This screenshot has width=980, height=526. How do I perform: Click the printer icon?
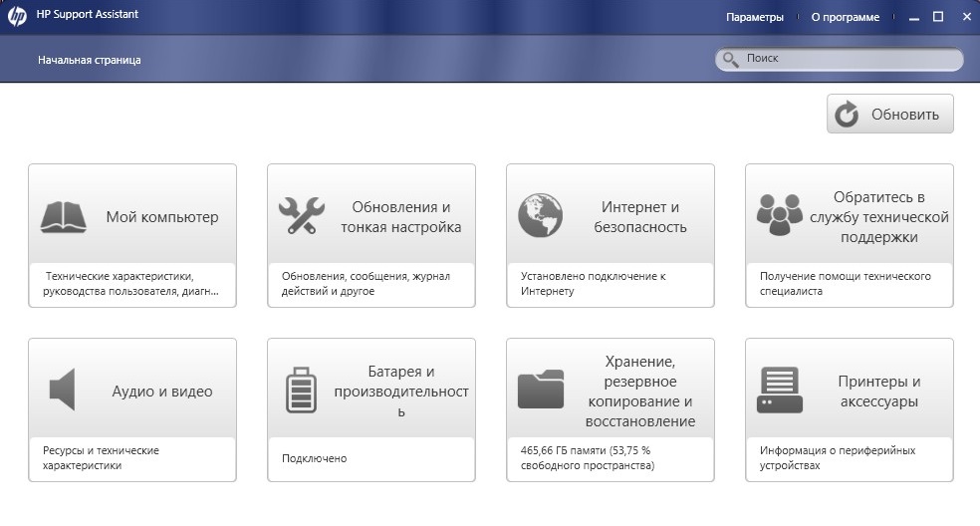(x=779, y=390)
